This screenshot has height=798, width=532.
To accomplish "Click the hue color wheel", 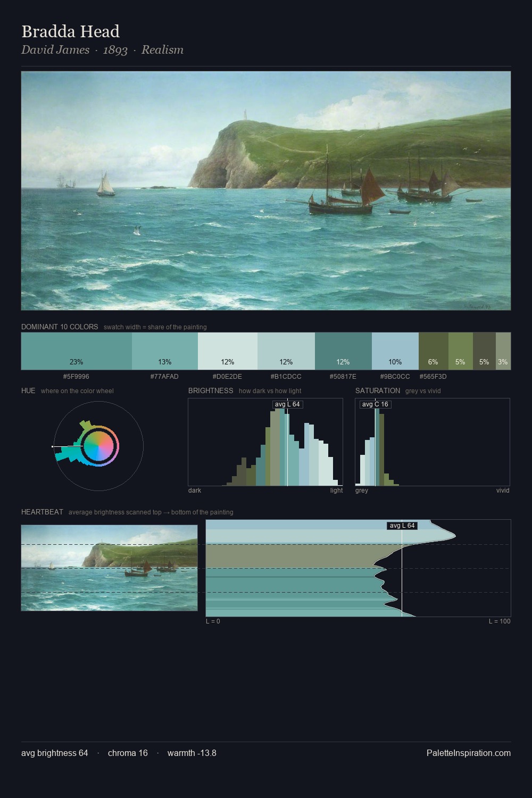I will [x=98, y=446].
